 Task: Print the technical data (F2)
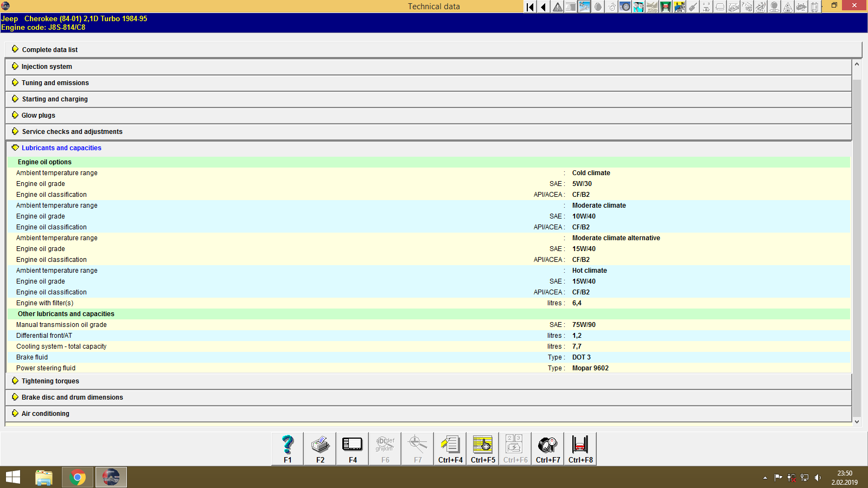point(320,447)
